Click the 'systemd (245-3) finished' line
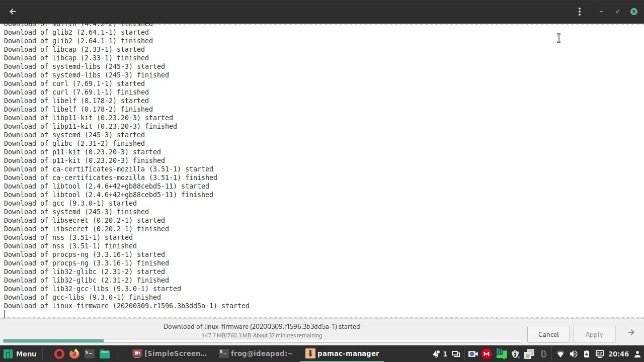Screen dimensions: 644x362 pyautogui.click(x=76, y=212)
